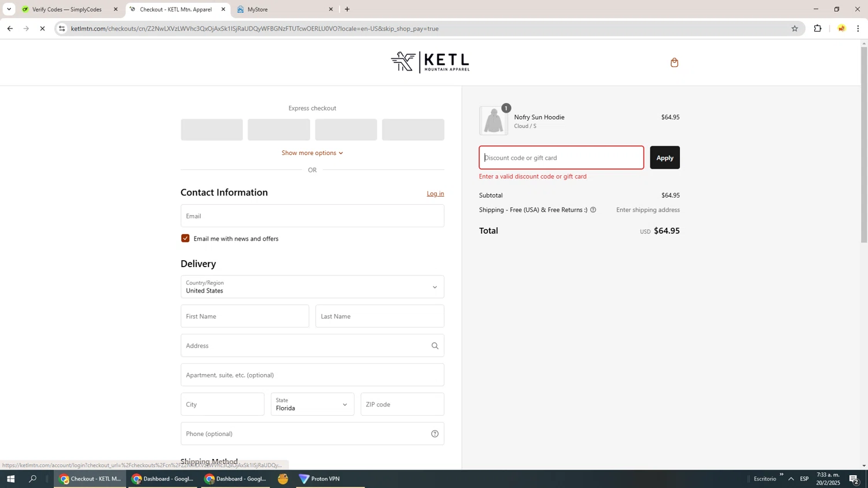This screenshot has height=488, width=868.
Task: Focus the Discount code or gift card field
Action: pos(561,157)
